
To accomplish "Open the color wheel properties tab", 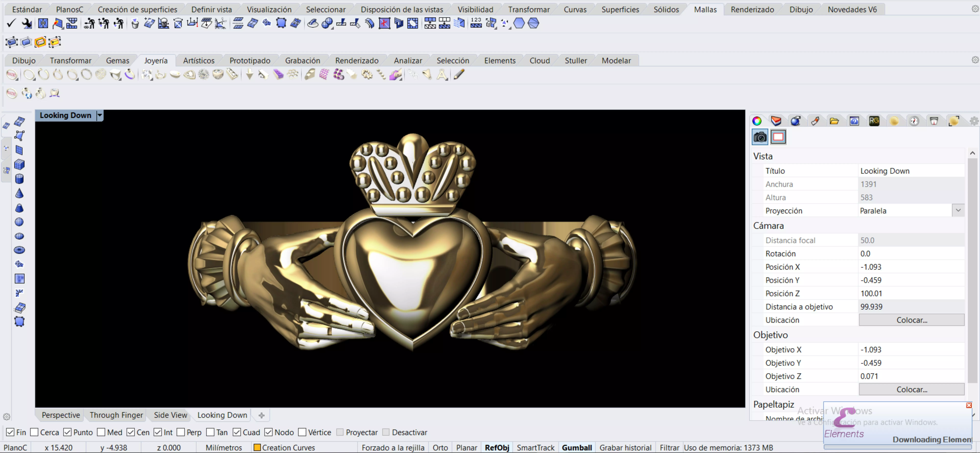I will point(757,121).
